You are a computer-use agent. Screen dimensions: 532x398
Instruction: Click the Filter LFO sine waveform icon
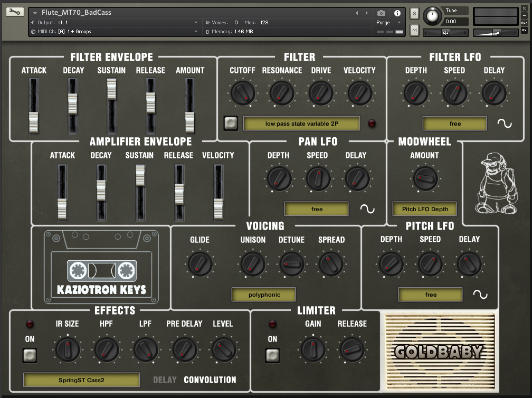pyautogui.click(x=505, y=124)
